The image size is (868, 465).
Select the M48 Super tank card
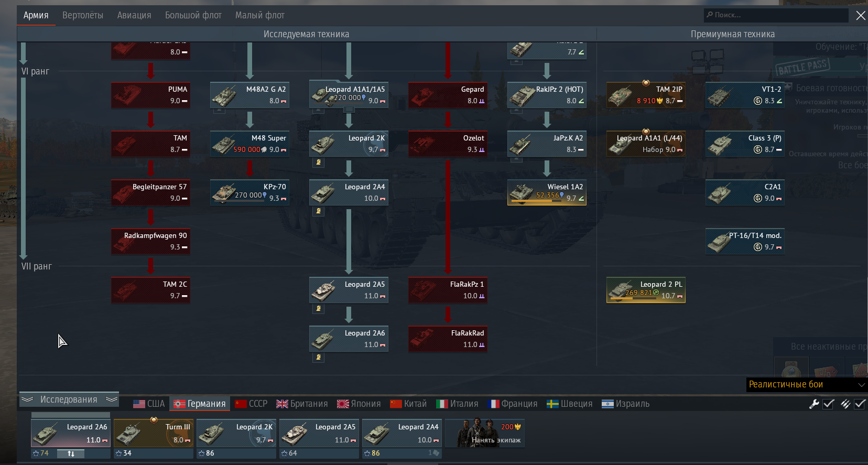click(x=249, y=144)
